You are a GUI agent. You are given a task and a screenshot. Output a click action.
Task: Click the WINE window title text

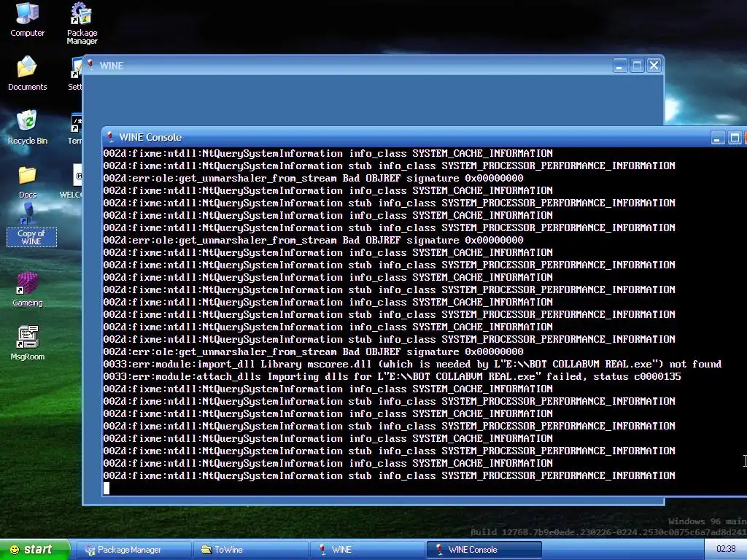coord(112,66)
